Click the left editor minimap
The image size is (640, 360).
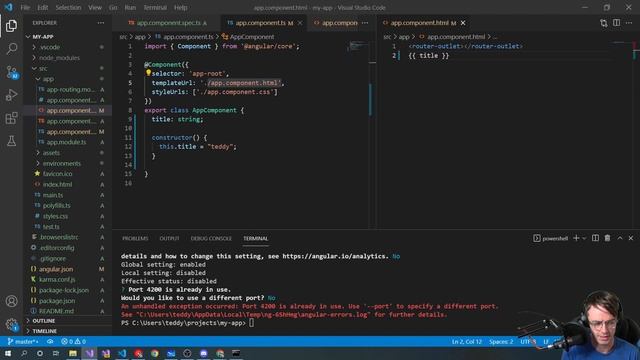click(x=358, y=47)
